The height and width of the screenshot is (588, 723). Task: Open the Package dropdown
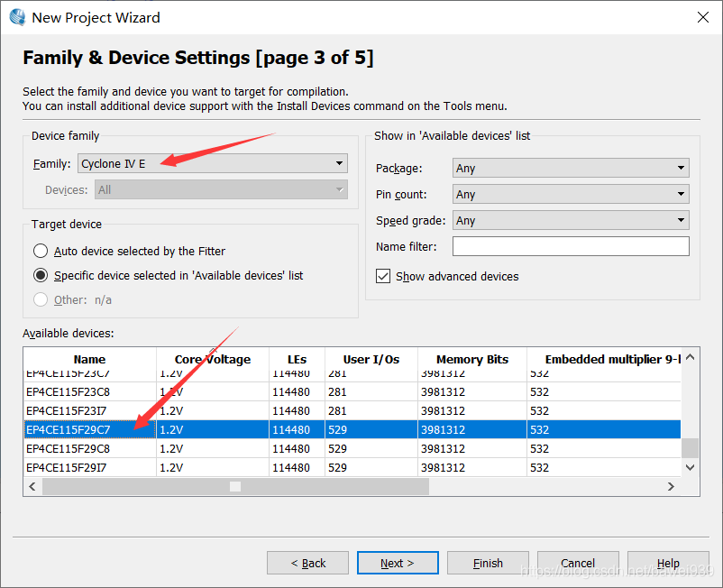571,168
